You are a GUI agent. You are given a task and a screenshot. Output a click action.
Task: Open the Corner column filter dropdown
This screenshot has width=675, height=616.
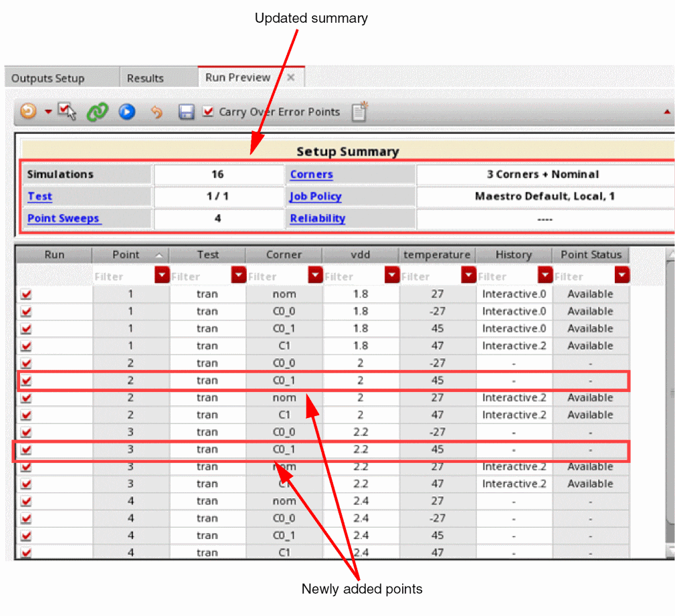pyautogui.click(x=315, y=276)
